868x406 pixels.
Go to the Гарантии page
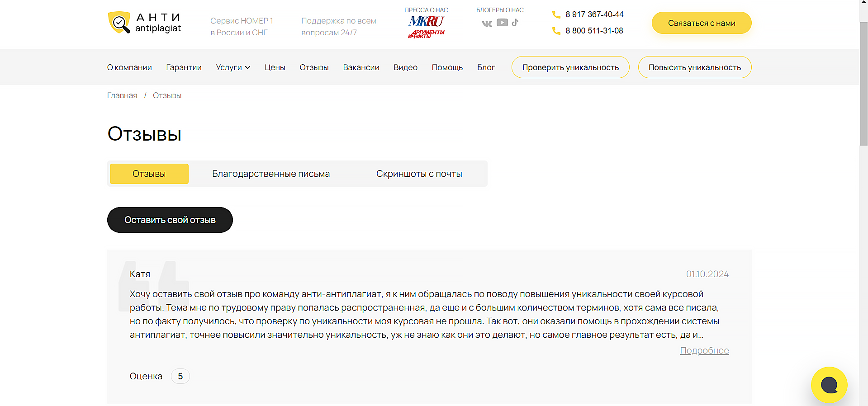[184, 67]
